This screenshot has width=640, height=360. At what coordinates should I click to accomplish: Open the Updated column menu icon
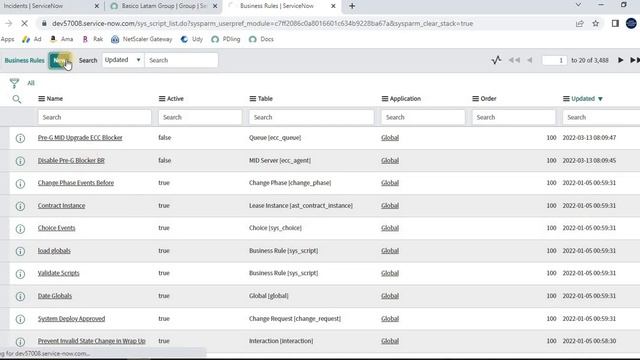[x=566, y=99]
